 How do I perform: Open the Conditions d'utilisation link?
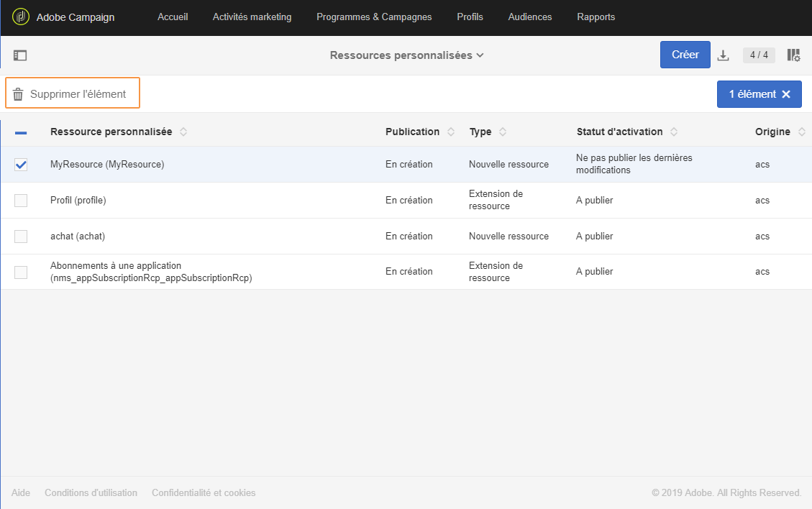(91, 493)
